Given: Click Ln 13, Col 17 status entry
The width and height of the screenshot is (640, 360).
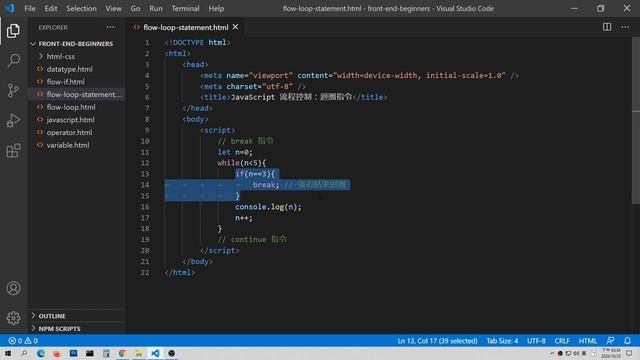Looking at the screenshot, I should (437, 341).
